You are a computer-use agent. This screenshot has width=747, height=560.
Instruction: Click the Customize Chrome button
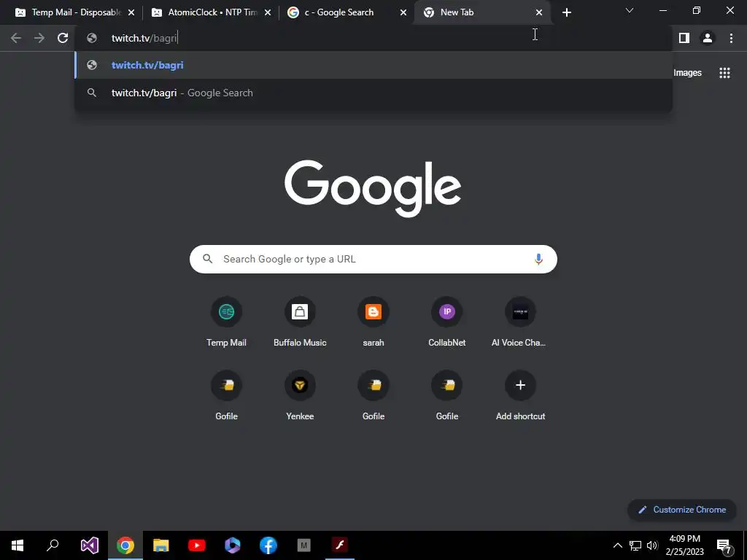(x=682, y=510)
